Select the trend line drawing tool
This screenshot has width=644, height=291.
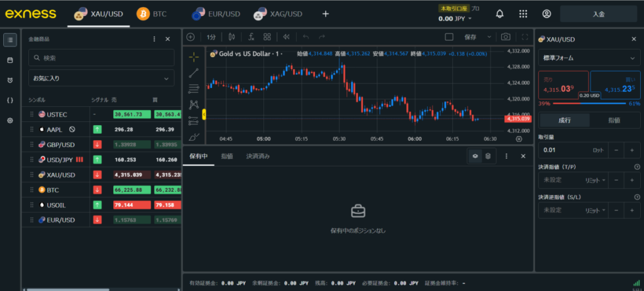click(x=194, y=73)
